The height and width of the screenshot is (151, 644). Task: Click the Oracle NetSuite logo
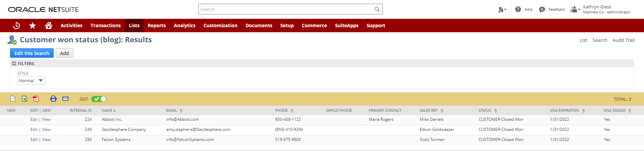43,10
